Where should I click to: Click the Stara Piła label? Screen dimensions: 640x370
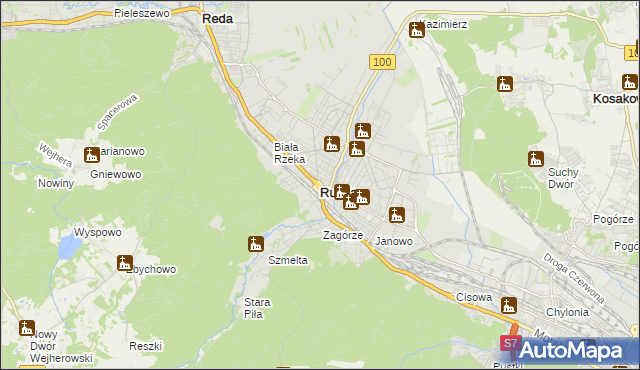(257, 308)
